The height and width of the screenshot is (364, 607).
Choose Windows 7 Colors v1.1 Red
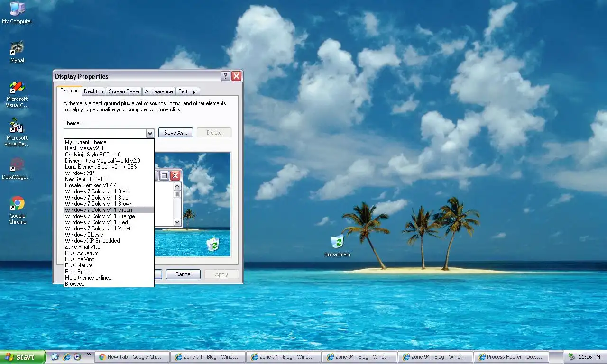point(109,222)
